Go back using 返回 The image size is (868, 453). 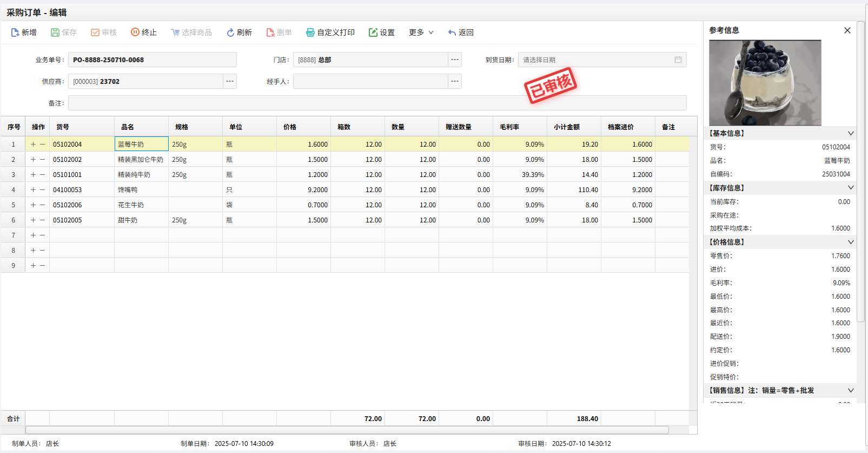click(x=461, y=32)
